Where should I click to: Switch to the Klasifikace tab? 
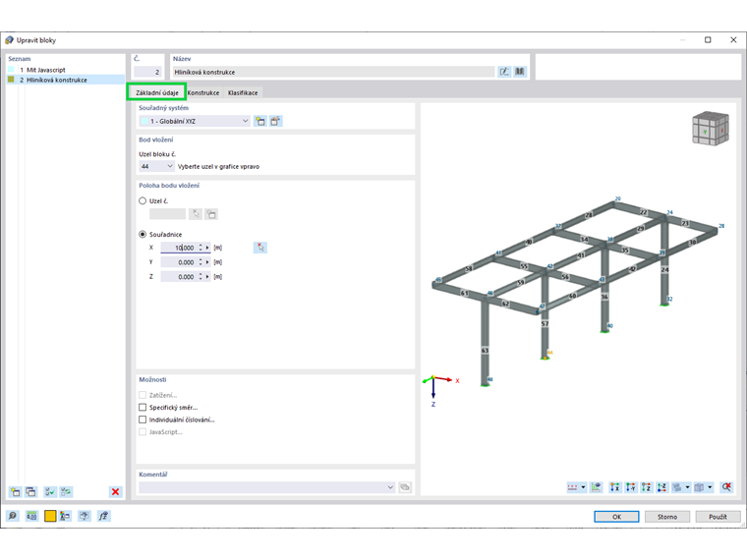(243, 92)
